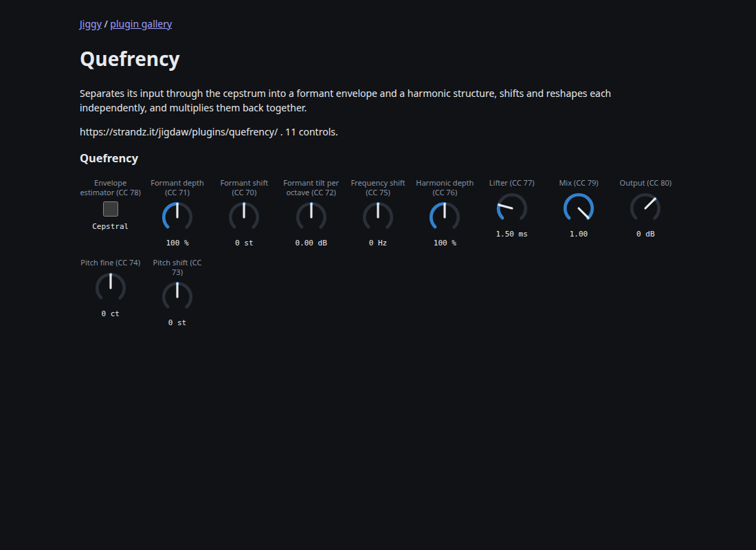756x550 pixels.
Task: Click the Harmonic depth knob
Action: [x=445, y=217]
